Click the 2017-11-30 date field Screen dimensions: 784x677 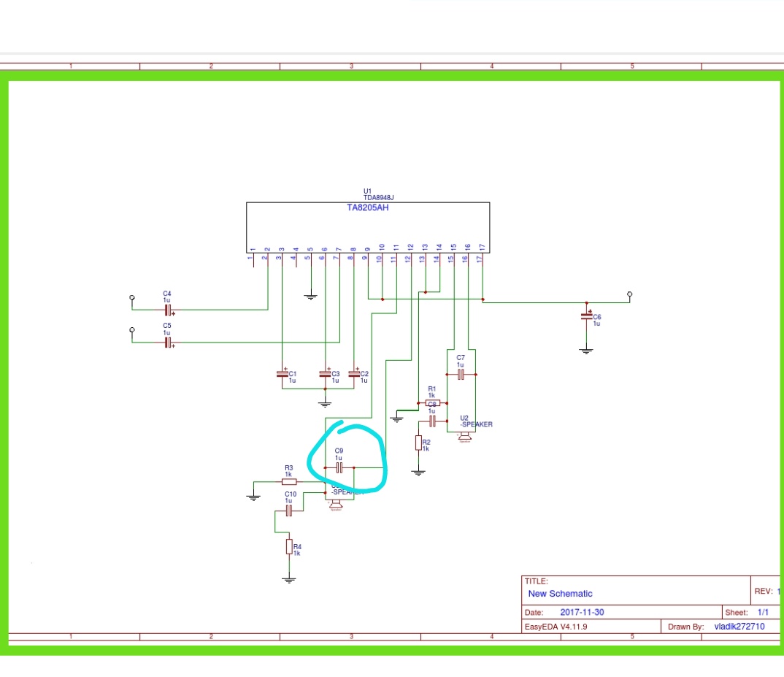[582, 612]
